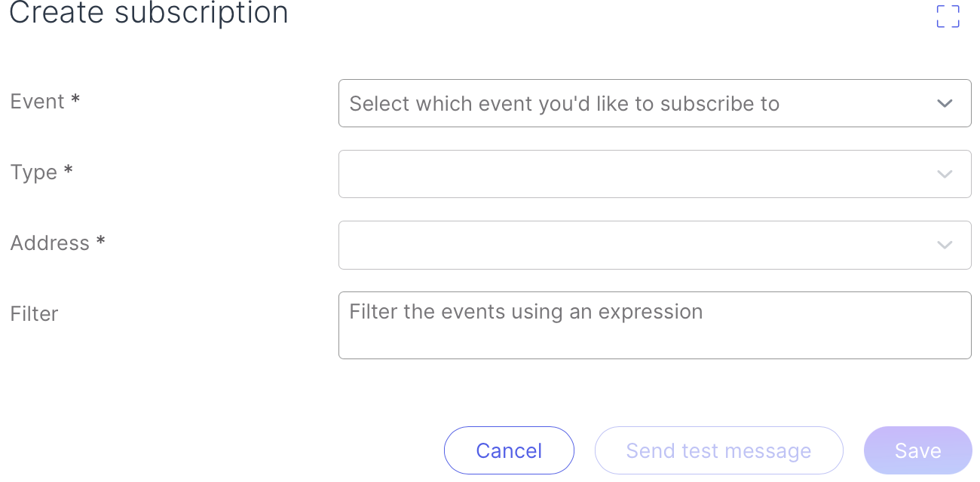Expand the dialog to fullscreen
The image size is (980, 482).
click(x=948, y=16)
